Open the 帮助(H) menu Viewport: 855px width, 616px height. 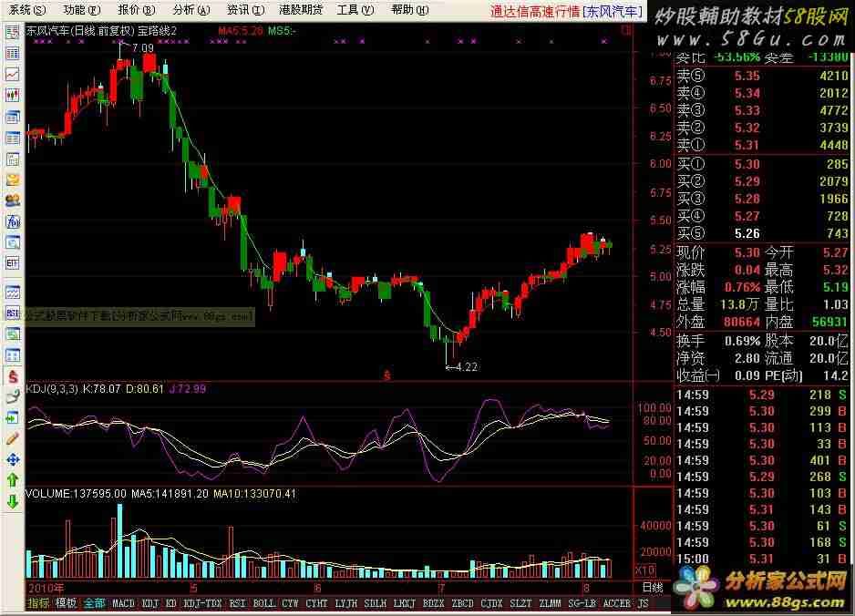pos(410,10)
